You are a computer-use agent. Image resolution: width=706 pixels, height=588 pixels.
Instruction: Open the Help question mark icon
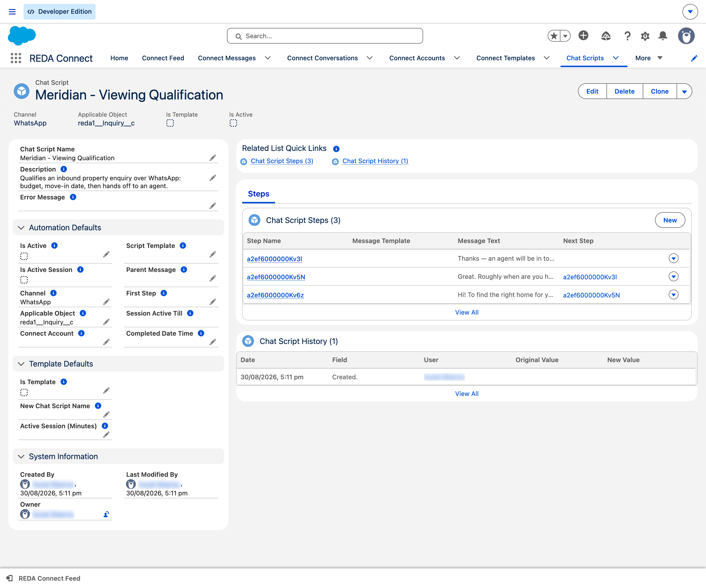[x=627, y=36]
